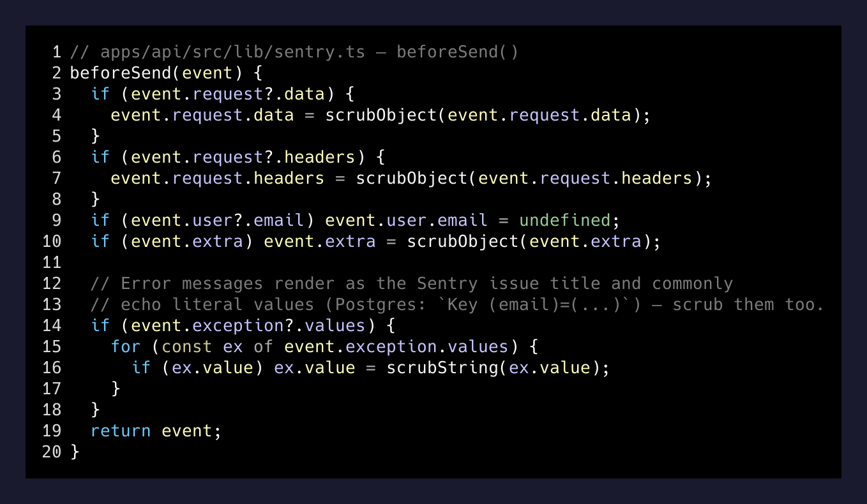Click the comment starting 'echo literal values'
Screen dimensions: 867x504
pos(458,304)
